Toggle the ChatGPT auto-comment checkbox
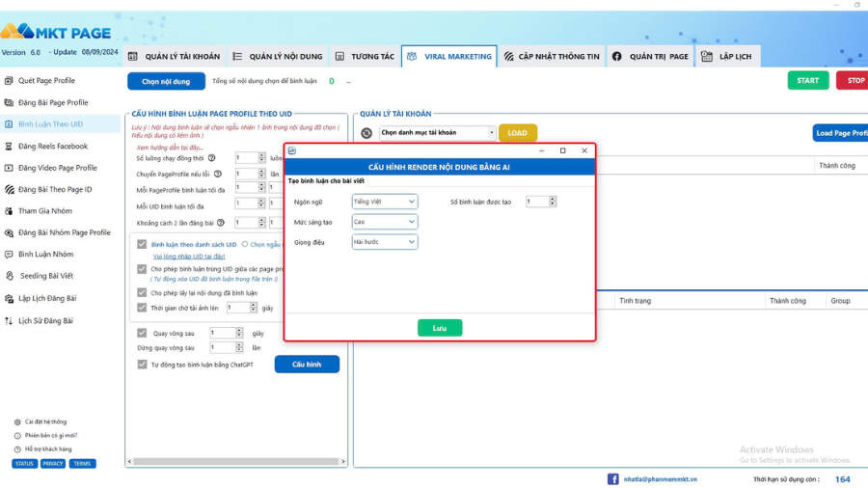The width and height of the screenshot is (868, 488). [143, 365]
